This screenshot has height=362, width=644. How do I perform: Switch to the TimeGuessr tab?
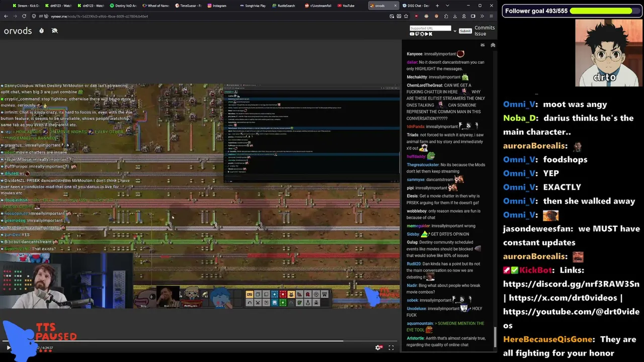pyautogui.click(x=188, y=6)
